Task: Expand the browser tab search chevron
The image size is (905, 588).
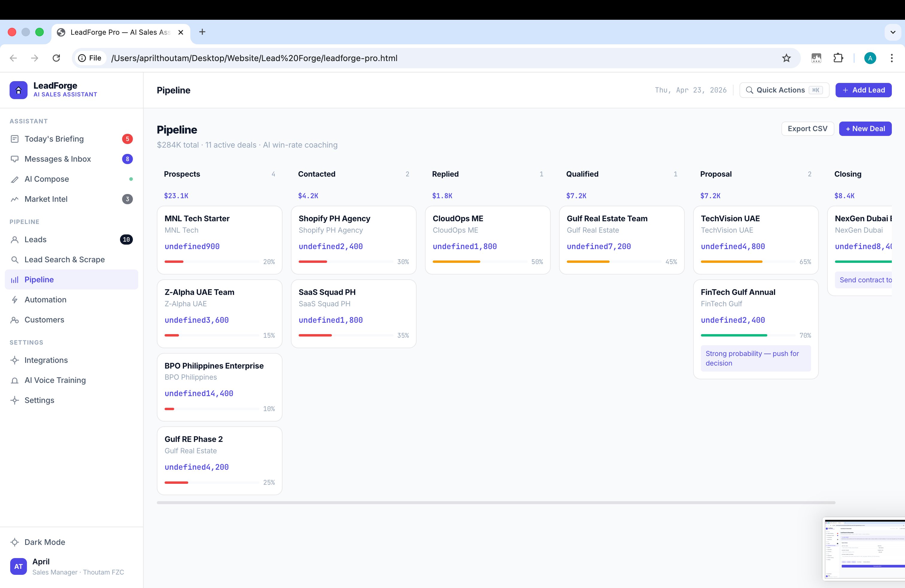Action: point(893,32)
